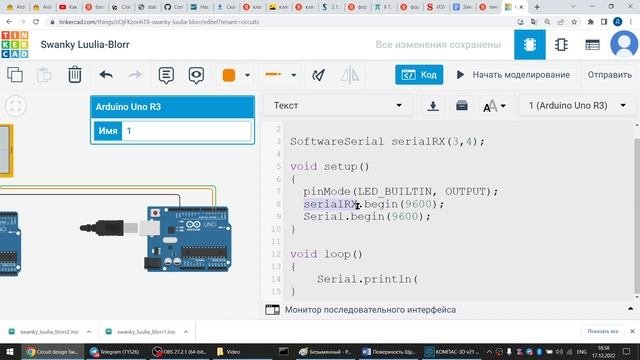640x360 pixels.
Task: Go back in browser
Action: tap(9, 22)
